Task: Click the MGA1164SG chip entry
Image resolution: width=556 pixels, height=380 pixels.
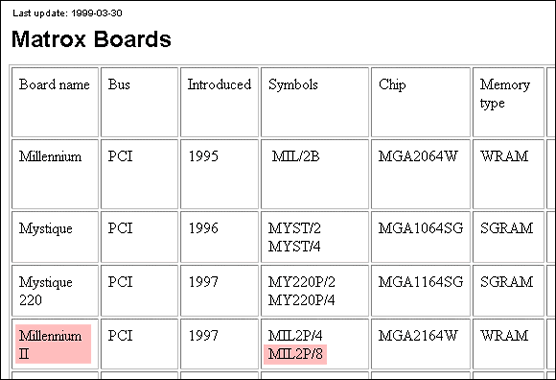Action: click(421, 282)
